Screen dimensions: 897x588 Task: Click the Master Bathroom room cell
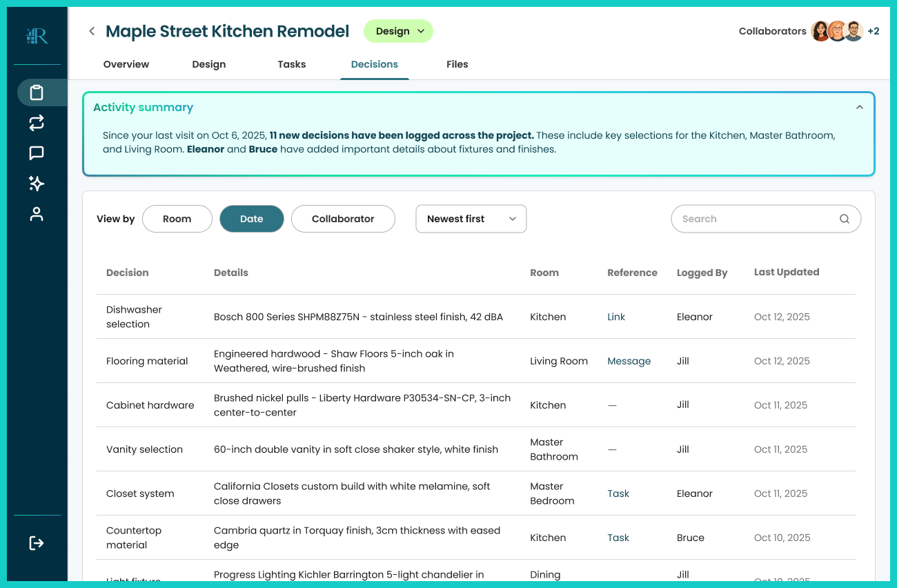coord(554,449)
